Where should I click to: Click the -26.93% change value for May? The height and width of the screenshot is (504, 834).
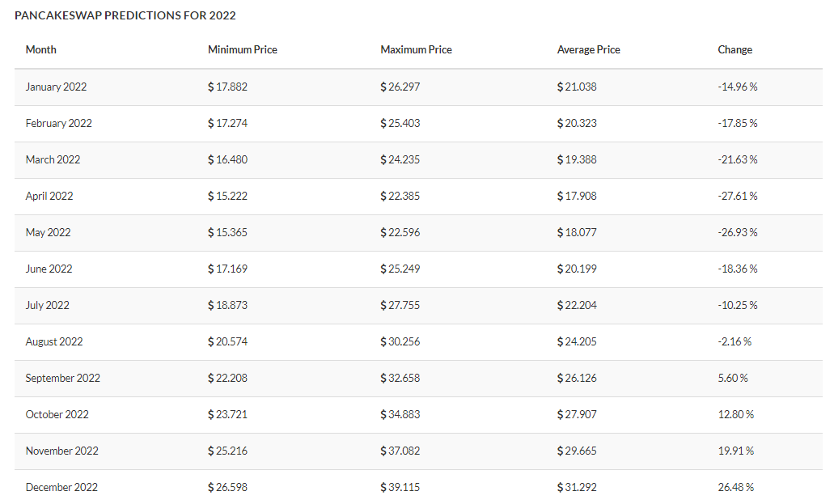[x=737, y=232]
